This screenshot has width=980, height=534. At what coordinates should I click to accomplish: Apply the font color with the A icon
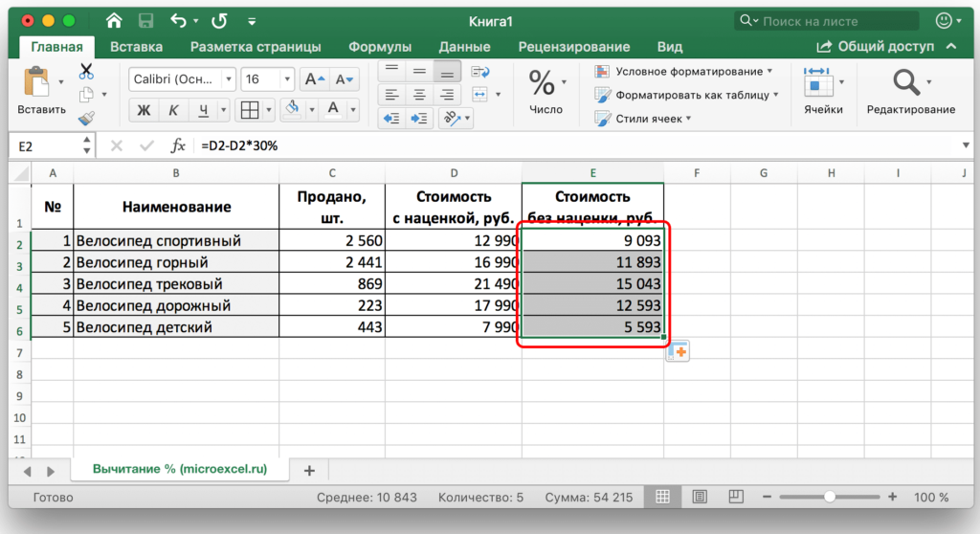point(334,109)
